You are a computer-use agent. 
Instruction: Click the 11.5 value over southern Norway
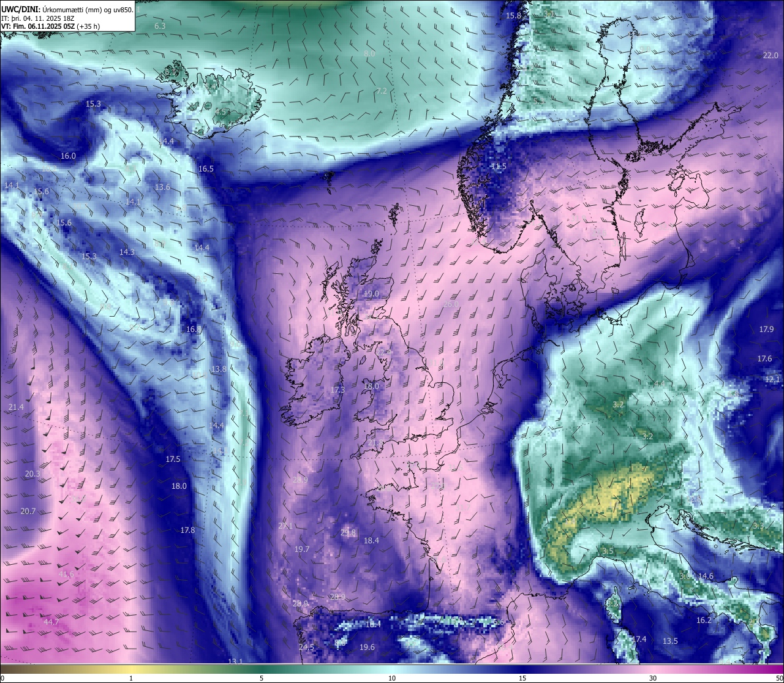499,166
